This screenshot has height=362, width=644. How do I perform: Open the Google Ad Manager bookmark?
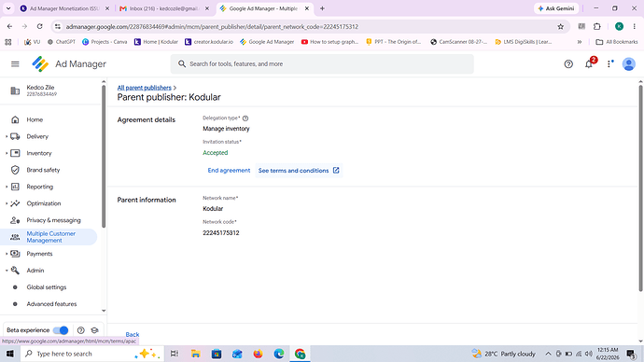click(267, 42)
